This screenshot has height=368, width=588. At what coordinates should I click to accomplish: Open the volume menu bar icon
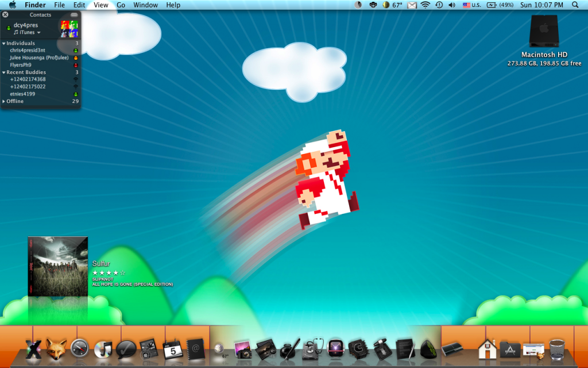(452, 5)
